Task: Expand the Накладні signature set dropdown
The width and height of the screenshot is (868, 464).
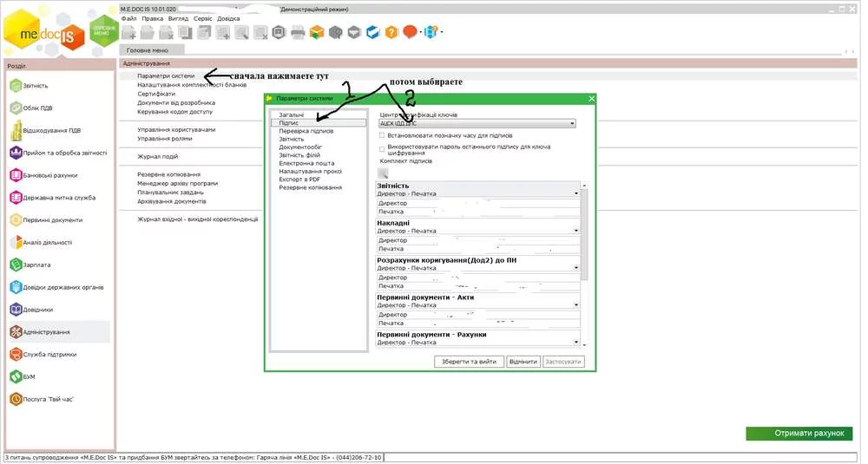Action: 576,232
